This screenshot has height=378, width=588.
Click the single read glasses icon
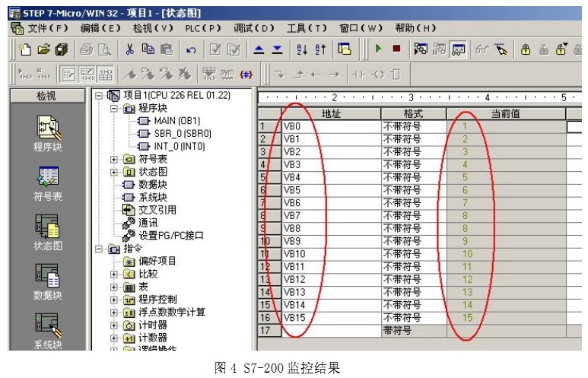click(482, 49)
